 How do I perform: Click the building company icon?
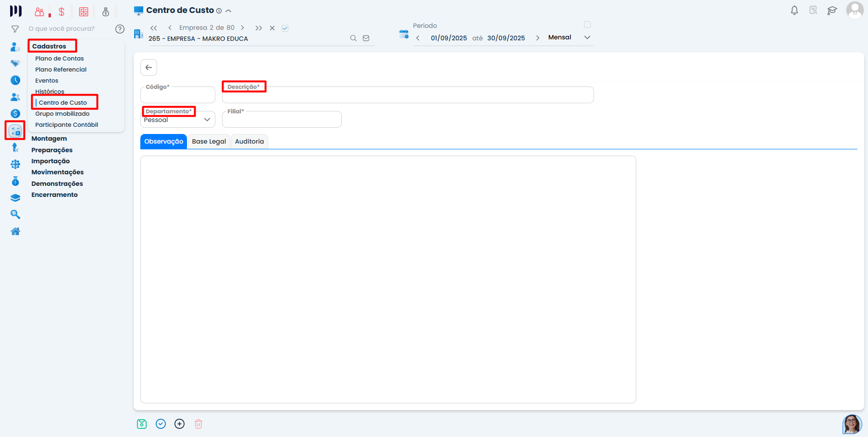point(138,34)
